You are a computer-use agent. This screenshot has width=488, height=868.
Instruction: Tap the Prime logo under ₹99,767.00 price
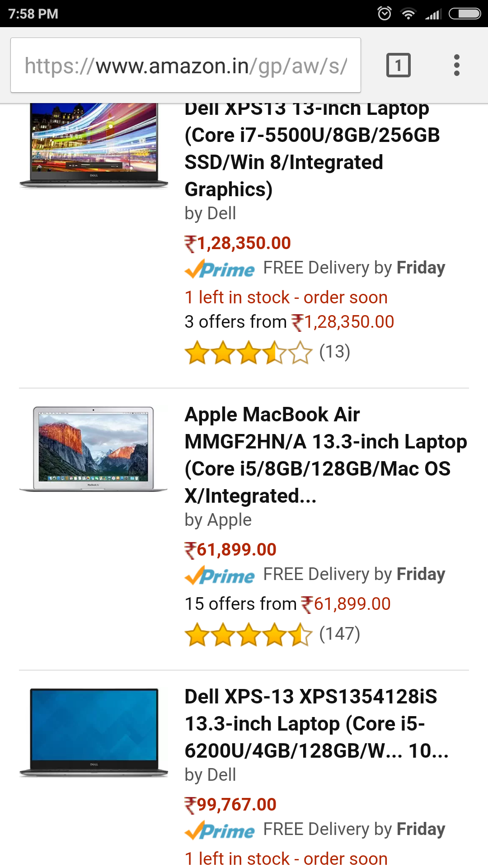pyautogui.click(x=220, y=830)
